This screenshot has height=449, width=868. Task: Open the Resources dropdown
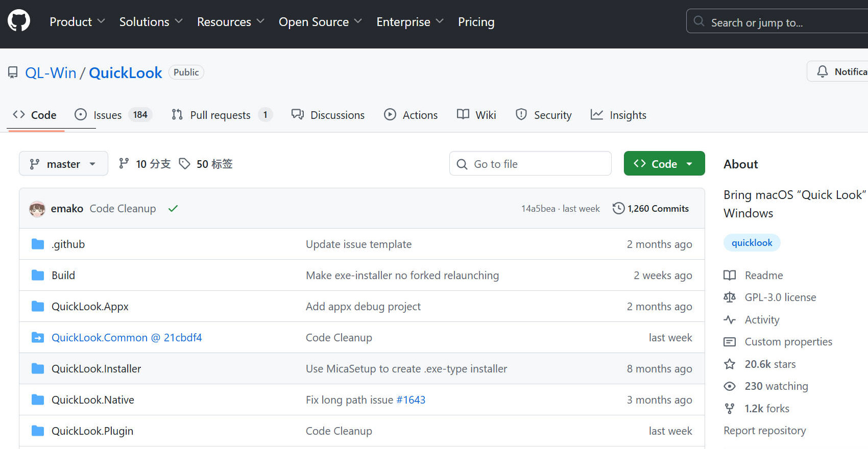pos(231,22)
